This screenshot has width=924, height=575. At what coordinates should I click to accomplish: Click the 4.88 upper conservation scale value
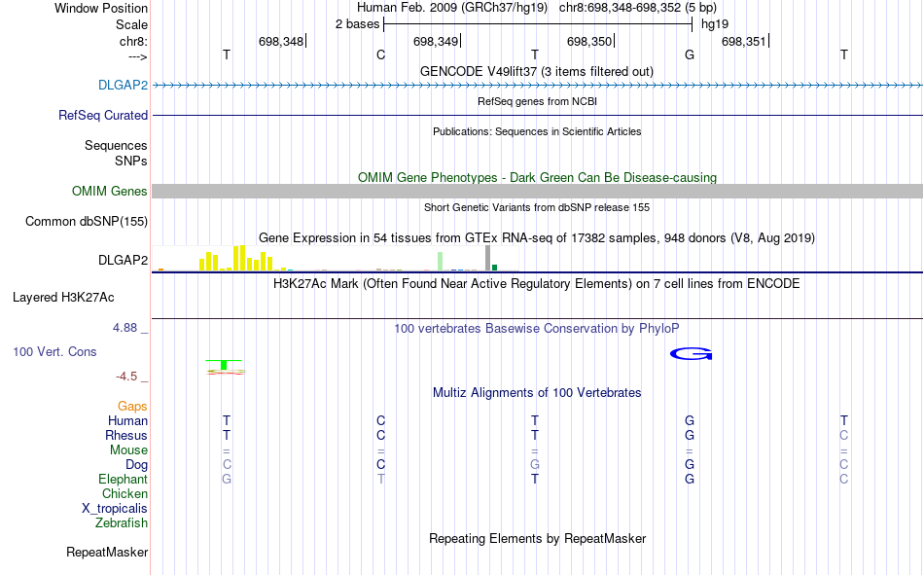pyautogui.click(x=124, y=327)
